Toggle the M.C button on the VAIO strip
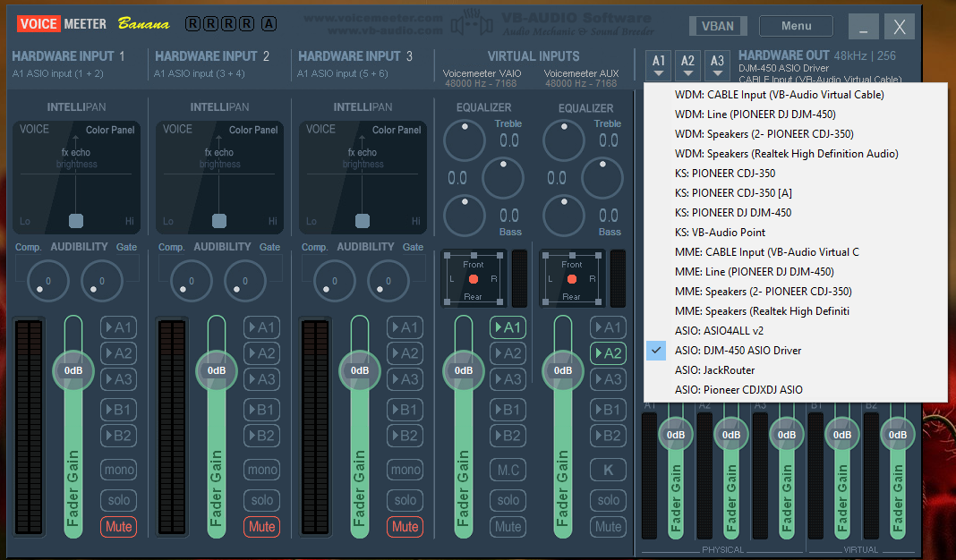 click(508, 470)
